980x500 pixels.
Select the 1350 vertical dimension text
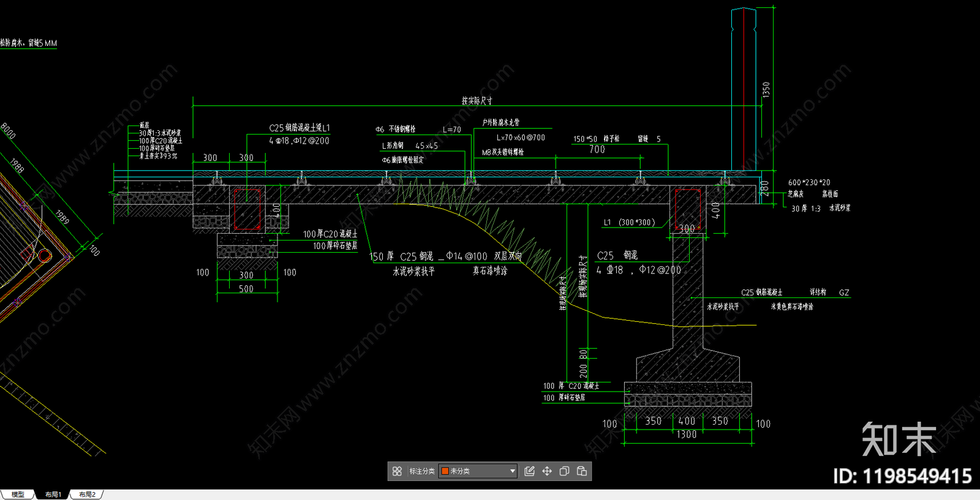click(x=766, y=89)
